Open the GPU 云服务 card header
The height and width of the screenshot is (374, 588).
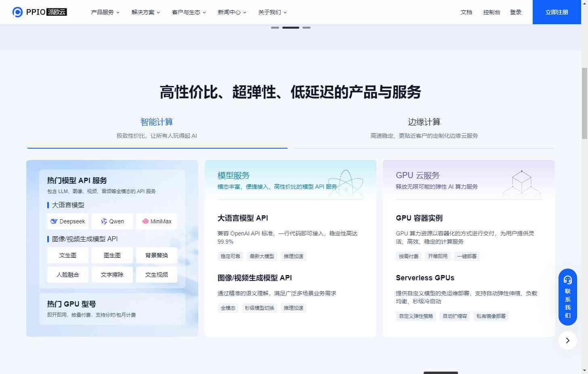click(469, 180)
